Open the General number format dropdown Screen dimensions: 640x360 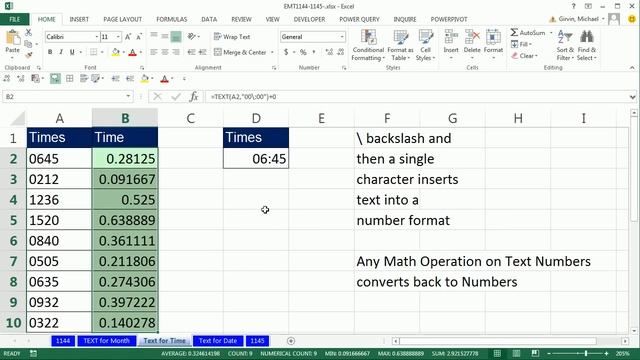[342, 37]
